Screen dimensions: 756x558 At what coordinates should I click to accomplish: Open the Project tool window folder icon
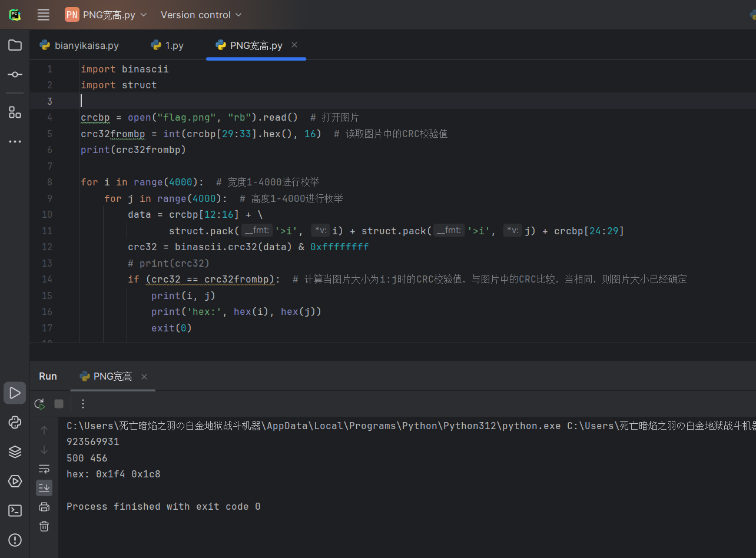[15, 45]
